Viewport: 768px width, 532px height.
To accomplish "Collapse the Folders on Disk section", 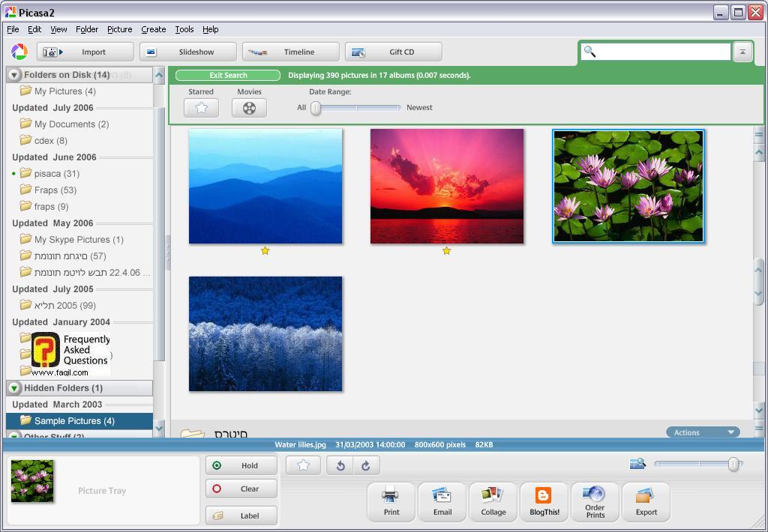I will point(14,75).
